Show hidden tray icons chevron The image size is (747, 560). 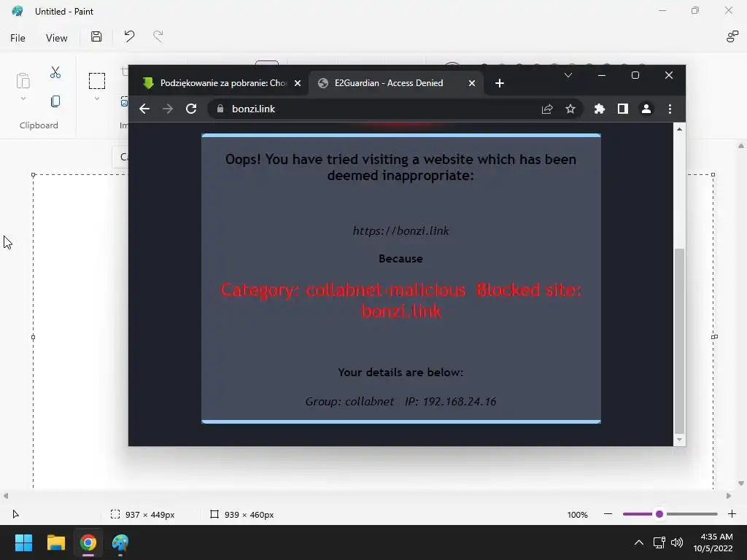point(639,542)
